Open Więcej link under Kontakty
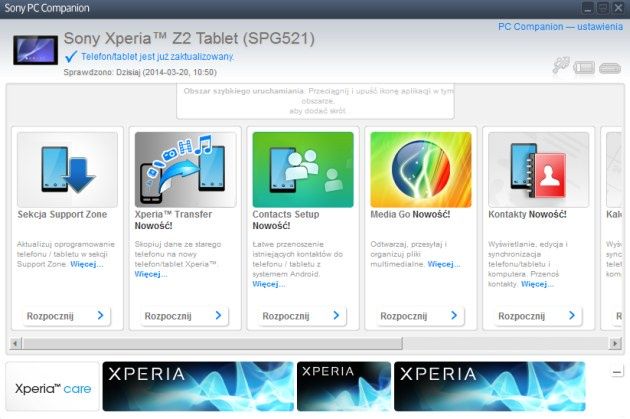 [x=538, y=284]
